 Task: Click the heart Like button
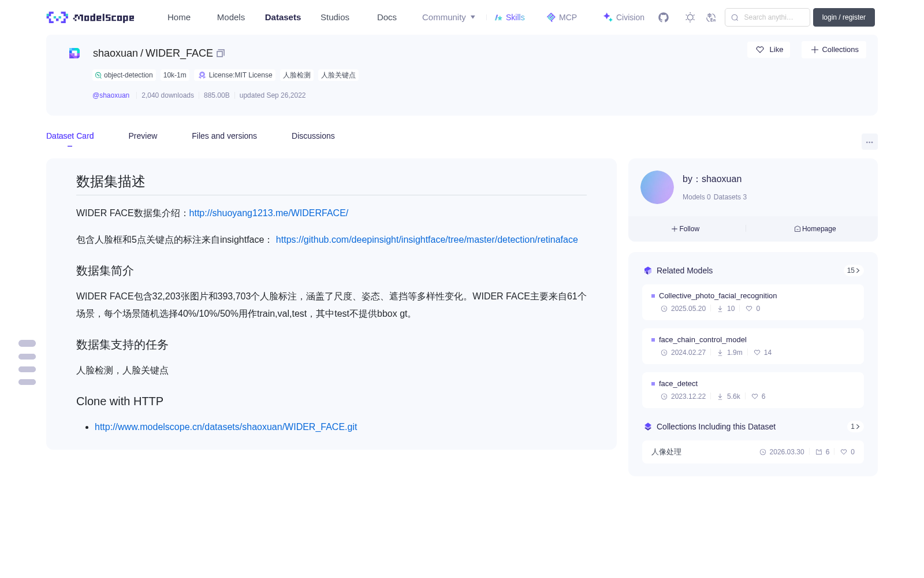click(769, 50)
